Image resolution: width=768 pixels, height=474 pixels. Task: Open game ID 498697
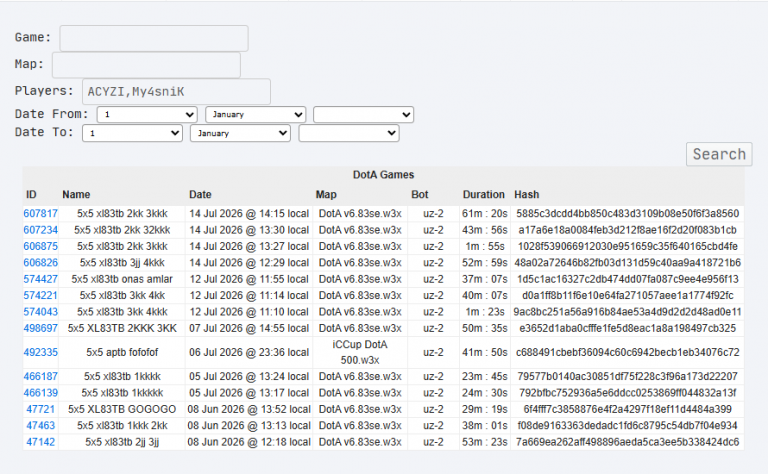tap(41, 328)
